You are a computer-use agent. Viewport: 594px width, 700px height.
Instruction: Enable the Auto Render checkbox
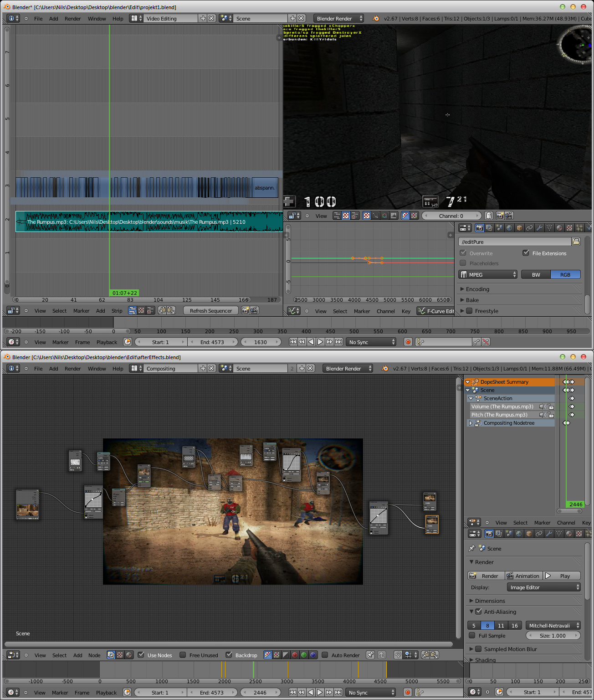click(325, 655)
